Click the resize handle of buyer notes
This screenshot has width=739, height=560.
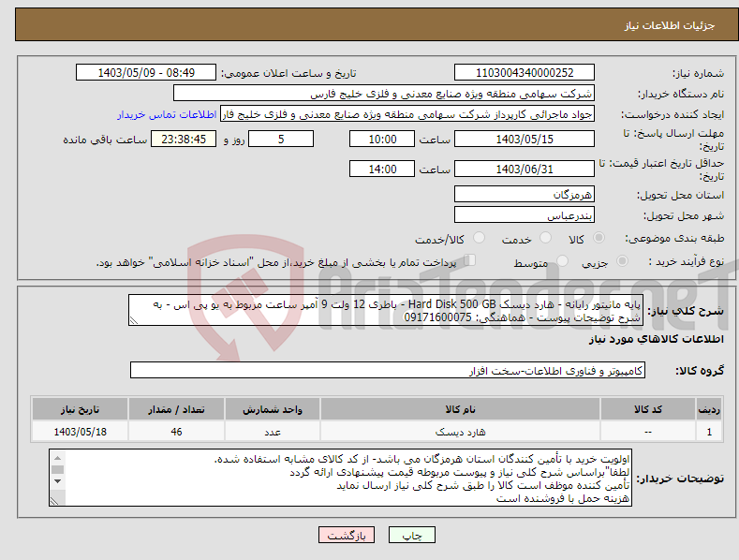coord(54,501)
